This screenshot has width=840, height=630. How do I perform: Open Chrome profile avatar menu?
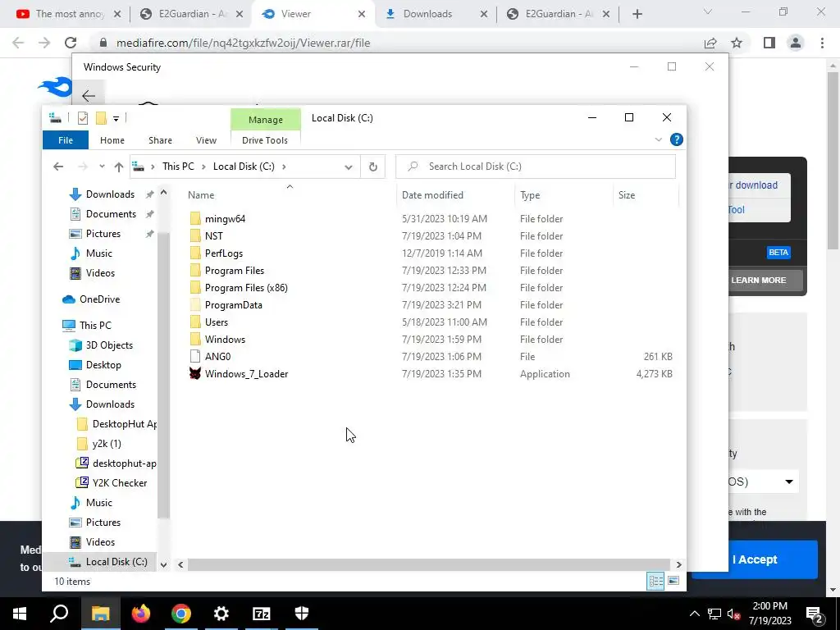pos(796,43)
